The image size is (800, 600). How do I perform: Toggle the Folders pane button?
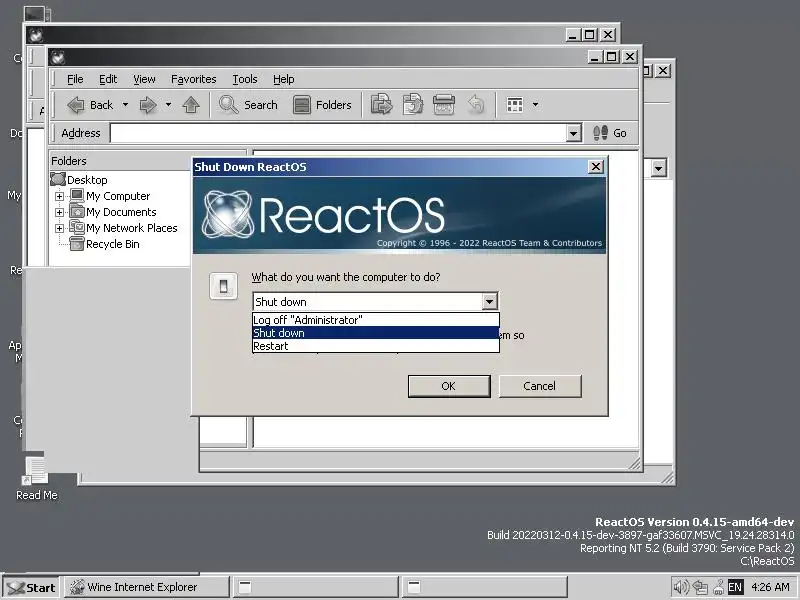pos(322,105)
